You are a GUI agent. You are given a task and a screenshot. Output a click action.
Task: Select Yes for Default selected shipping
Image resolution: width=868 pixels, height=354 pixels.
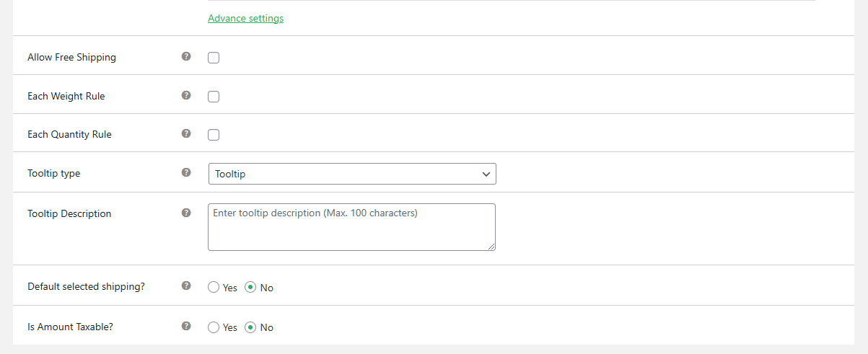[214, 287]
